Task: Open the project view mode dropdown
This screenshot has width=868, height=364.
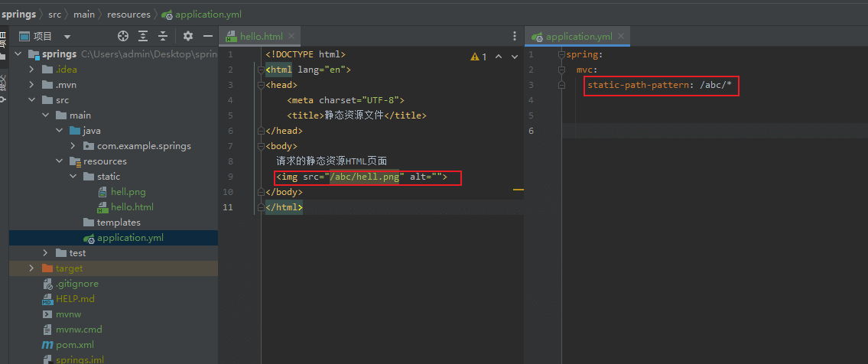Action: coord(67,36)
